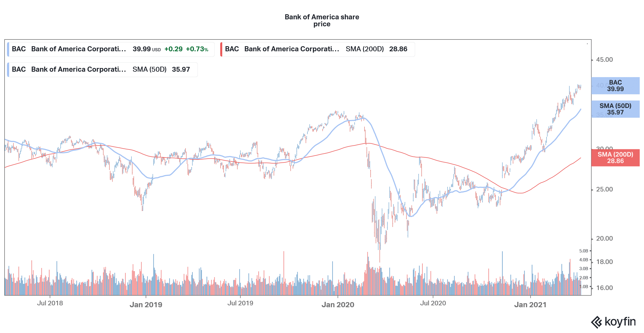Screen dimensions: 644x333
Task: Click the SMA (50D) 35.97 axis tag
Action: coord(615,109)
